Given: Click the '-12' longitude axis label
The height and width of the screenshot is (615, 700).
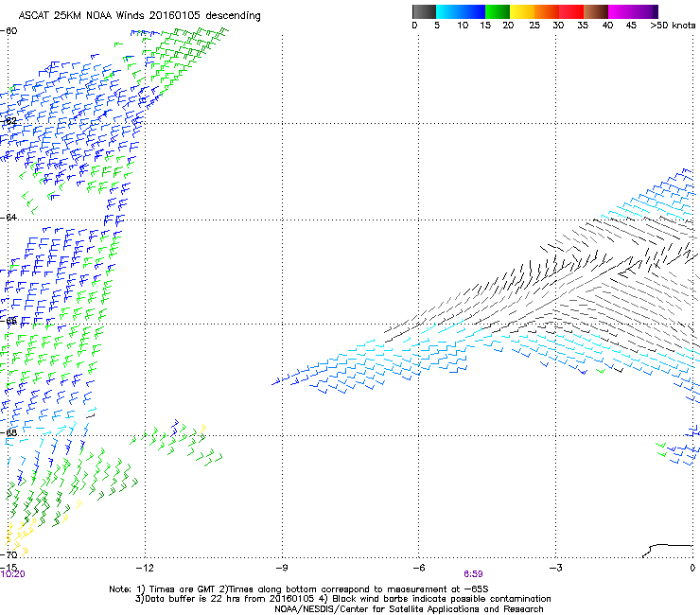Looking at the screenshot, I should click(145, 568).
